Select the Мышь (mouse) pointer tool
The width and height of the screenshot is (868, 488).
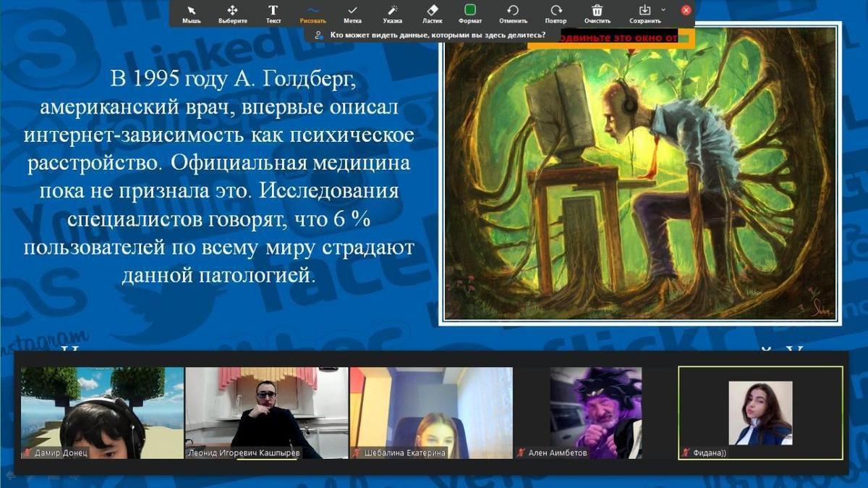point(191,13)
